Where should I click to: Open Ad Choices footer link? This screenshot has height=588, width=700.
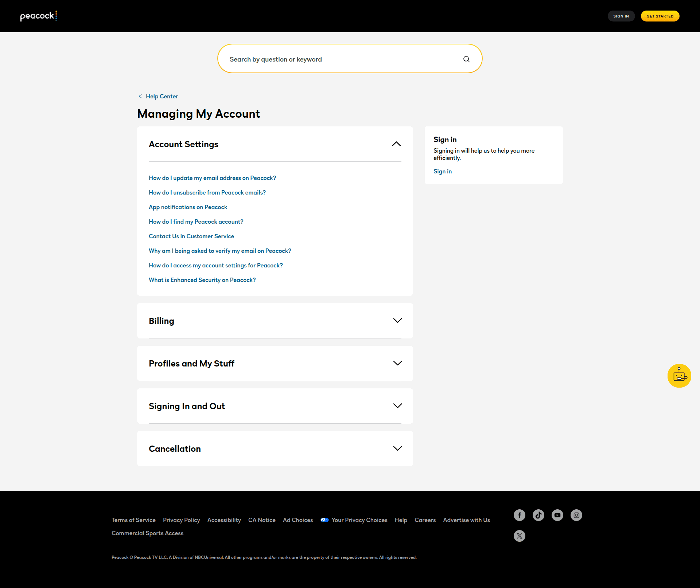tap(298, 520)
